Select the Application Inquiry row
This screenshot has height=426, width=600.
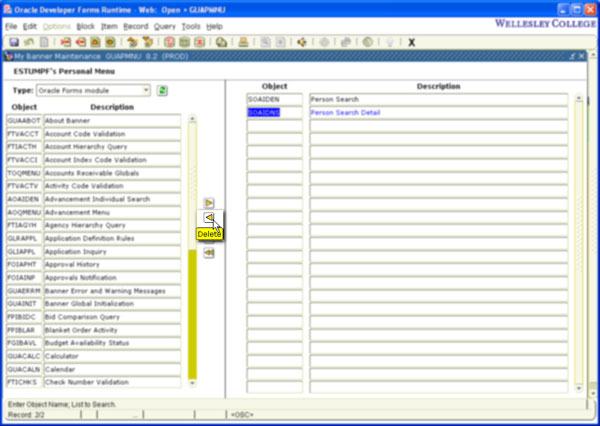coord(94,251)
